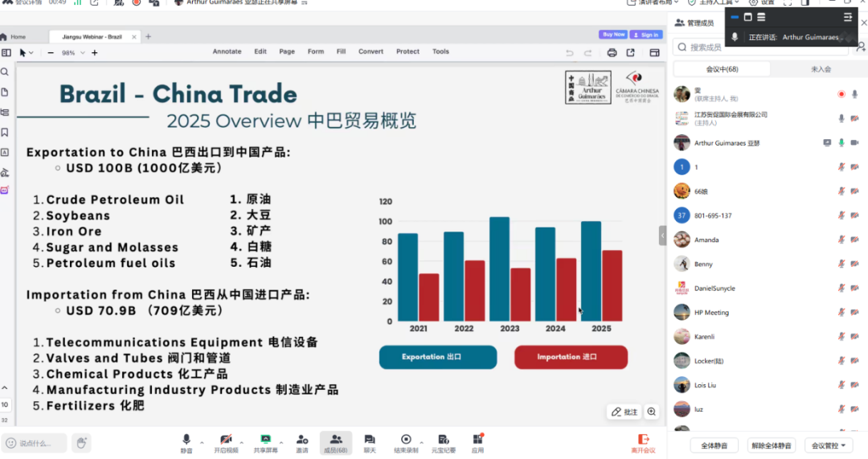Click zoom in plus in PDF toolbar
Image resolution: width=868 pixels, height=459 pixels.
pos(94,52)
